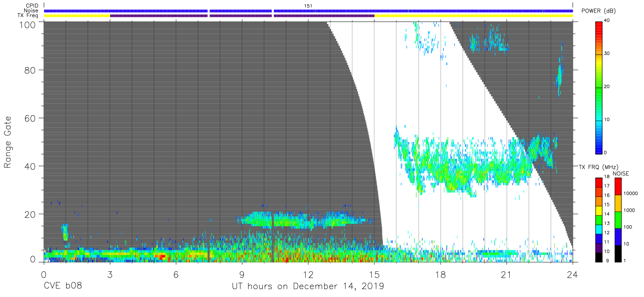Click the black swatch of NOISE legend bar

[618, 252]
